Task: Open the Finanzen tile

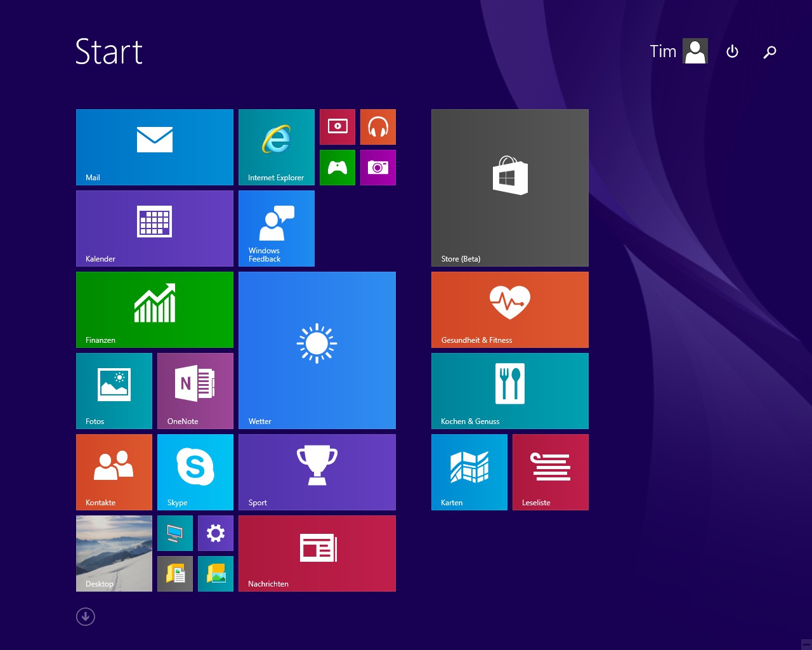Action: (x=155, y=310)
